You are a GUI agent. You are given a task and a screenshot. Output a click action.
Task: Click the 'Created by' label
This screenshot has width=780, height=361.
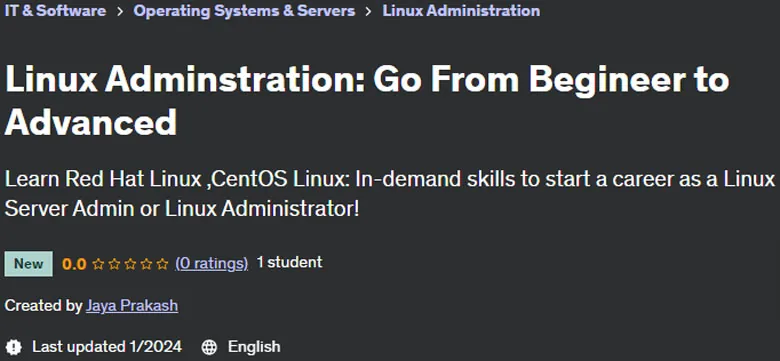pyautogui.click(x=43, y=305)
